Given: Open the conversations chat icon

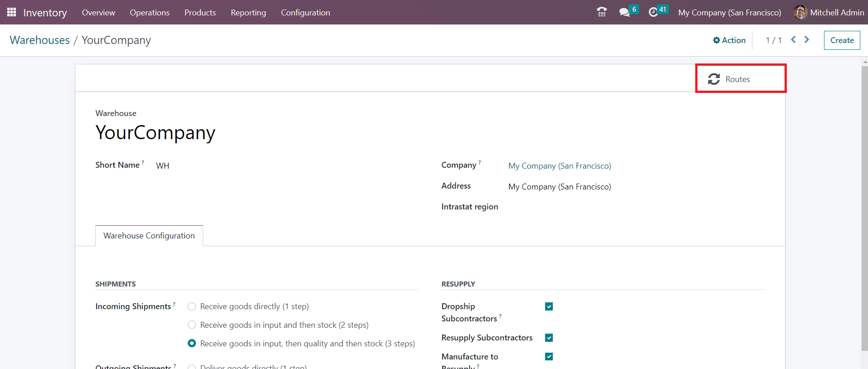Looking at the screenshot, I should (624, 12).
